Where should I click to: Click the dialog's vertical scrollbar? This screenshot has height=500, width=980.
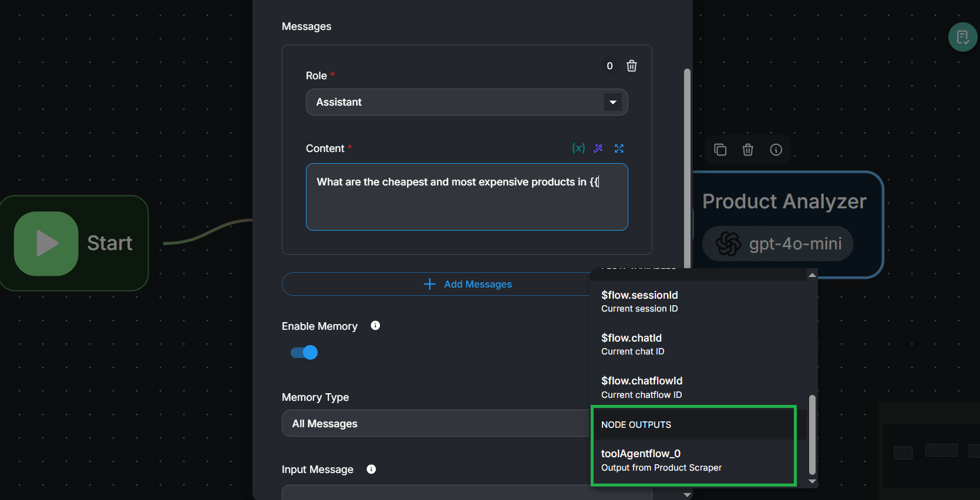687,169
